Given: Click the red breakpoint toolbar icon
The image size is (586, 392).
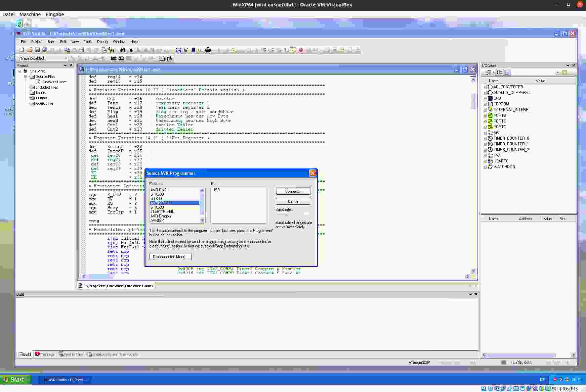Looking at the screenshot, I should [x=301, y=50].
